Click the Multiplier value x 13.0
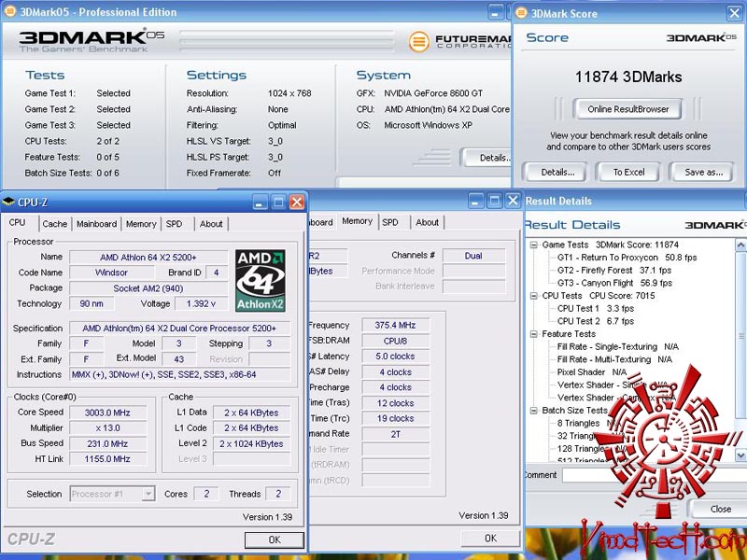The image size is (747, 560). [x=108, y=427]
